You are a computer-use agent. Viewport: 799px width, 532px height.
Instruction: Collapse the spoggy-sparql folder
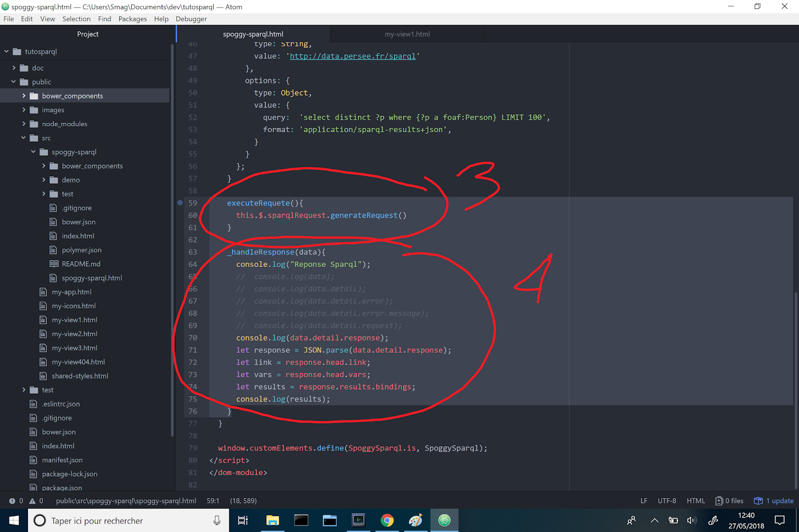tap(34, 152)
